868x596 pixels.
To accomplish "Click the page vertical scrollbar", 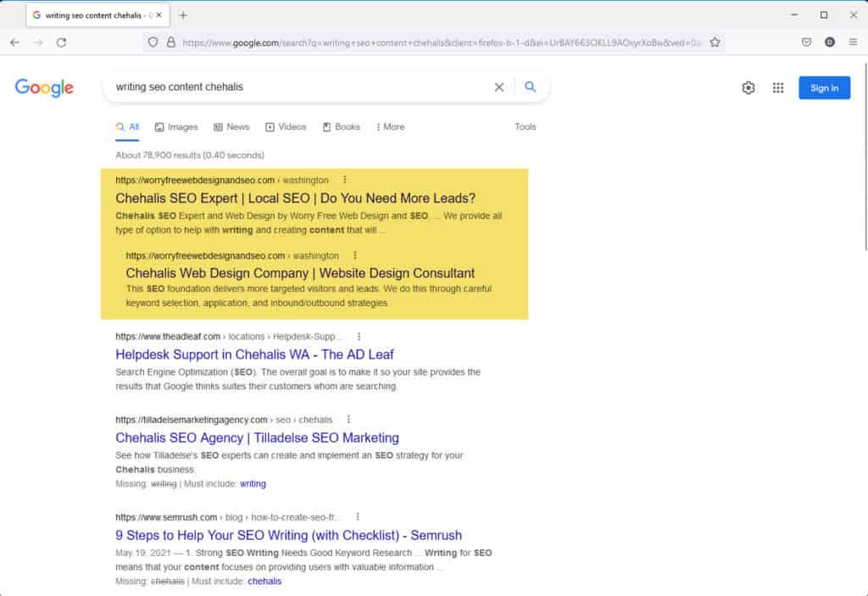I will (x=865, y=158).
